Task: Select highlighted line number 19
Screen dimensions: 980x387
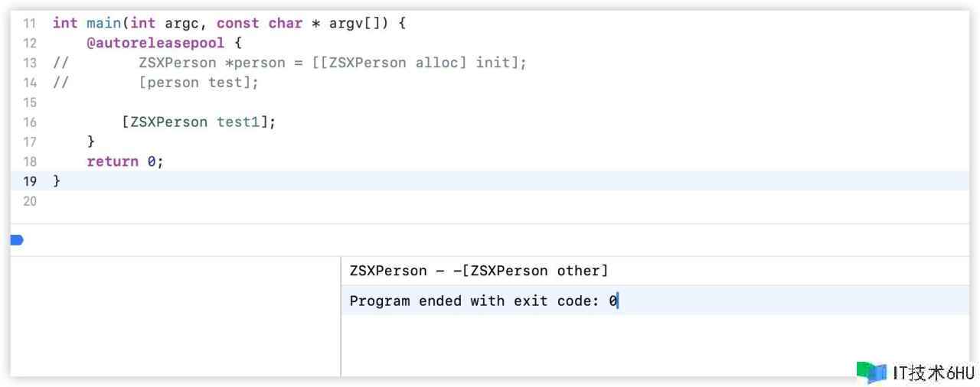Action: (29, 181)
